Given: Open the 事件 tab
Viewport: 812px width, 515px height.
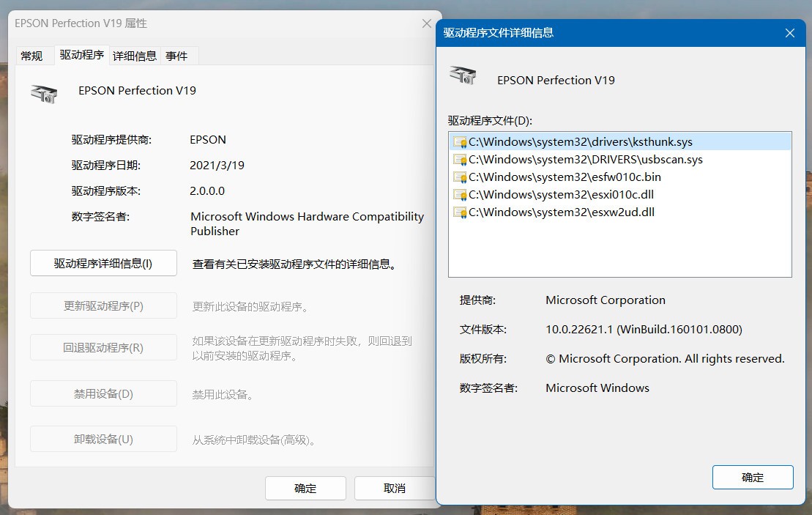Looking at the screenshot, I should click(176, 56).
